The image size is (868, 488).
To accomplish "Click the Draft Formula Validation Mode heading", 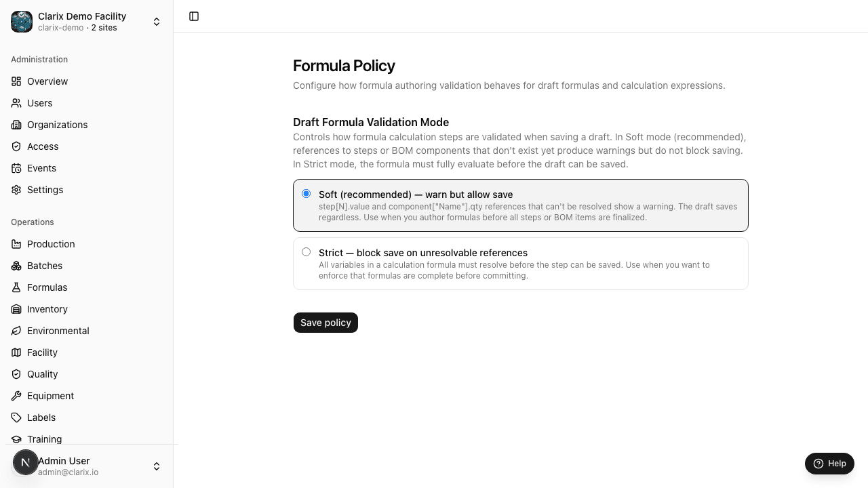I will coord(371,122).
